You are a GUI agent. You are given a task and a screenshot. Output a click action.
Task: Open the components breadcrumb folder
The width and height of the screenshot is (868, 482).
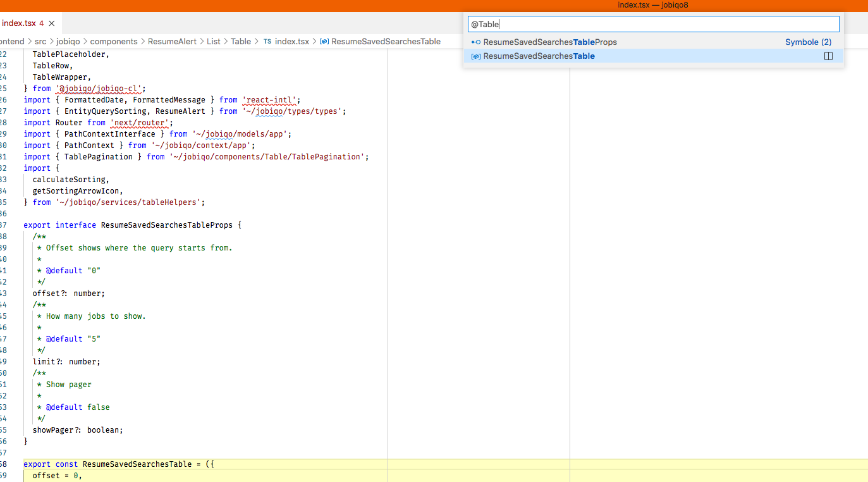tap(114, 41)
